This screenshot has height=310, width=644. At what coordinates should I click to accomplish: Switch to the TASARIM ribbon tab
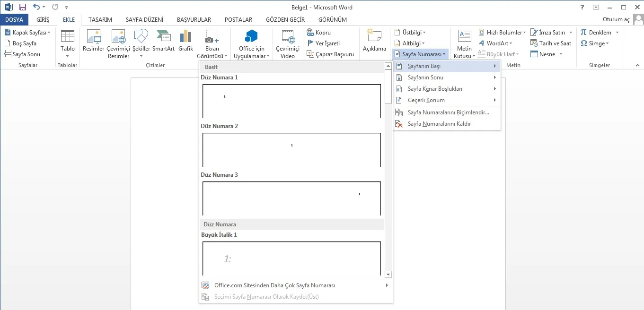100,20
